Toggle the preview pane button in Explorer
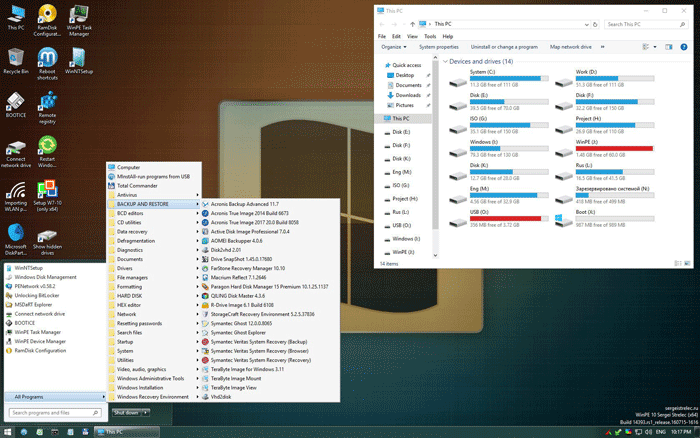 [x=669, y=46]
